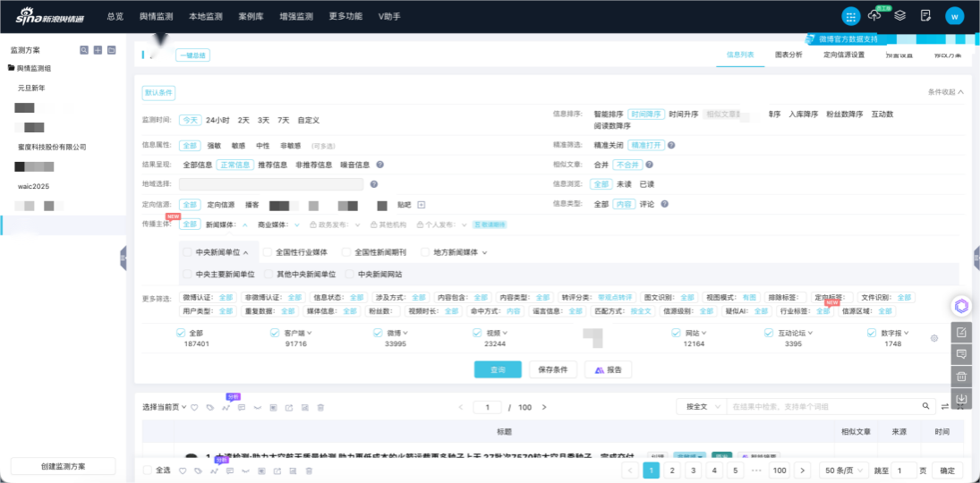Screen dimensions: 980x483
Task: Open the layers stack icon in header
Action: pyautogui.click(x=900, y=15)
